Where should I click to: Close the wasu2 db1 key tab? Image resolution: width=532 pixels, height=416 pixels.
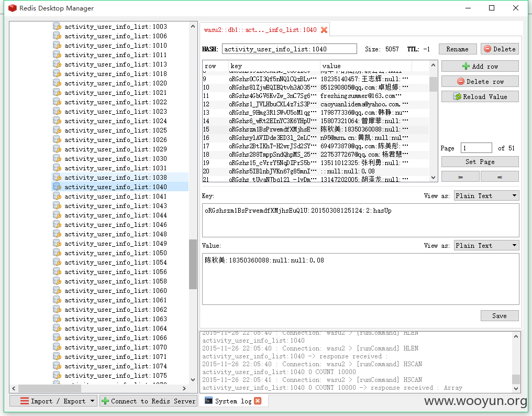[324, 30]
